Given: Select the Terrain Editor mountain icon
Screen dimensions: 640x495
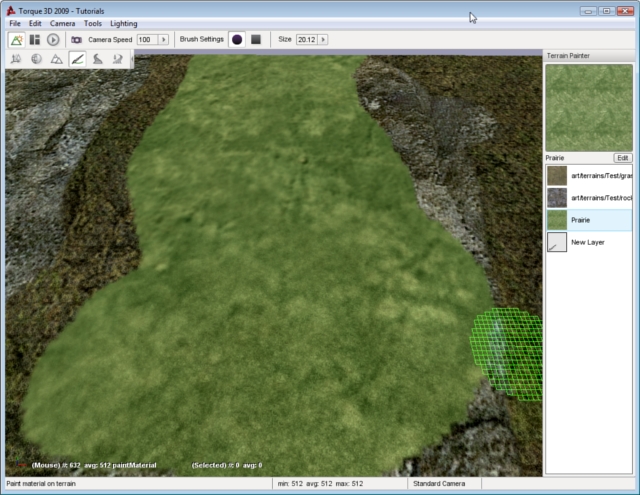Looking at the screenshot, I should [57, 59].
